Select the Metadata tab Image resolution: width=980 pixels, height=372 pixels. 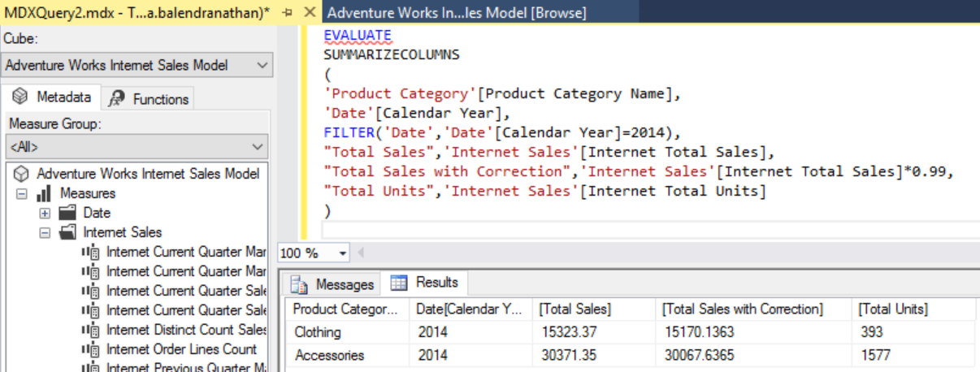pyautogui.click(x=53, y=97)
